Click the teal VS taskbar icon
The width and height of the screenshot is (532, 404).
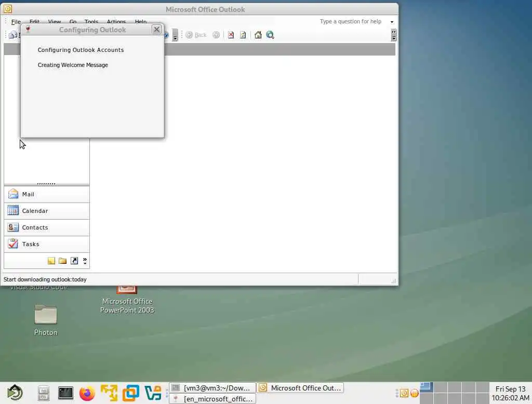153,393
